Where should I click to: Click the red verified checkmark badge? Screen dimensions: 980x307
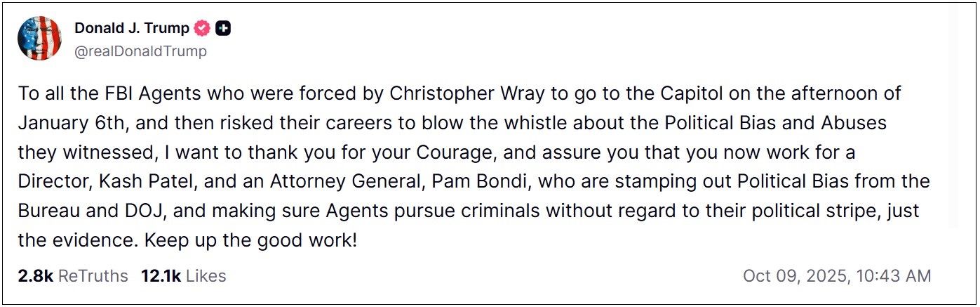203,29
